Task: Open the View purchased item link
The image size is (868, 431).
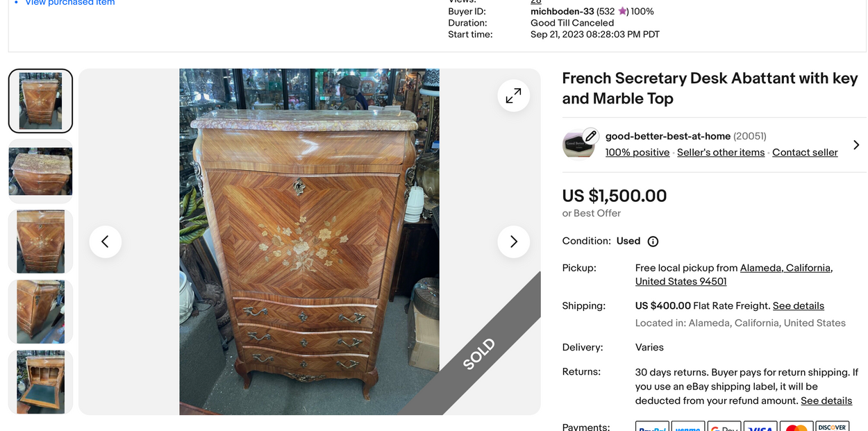Action: (x=70, y=3)
